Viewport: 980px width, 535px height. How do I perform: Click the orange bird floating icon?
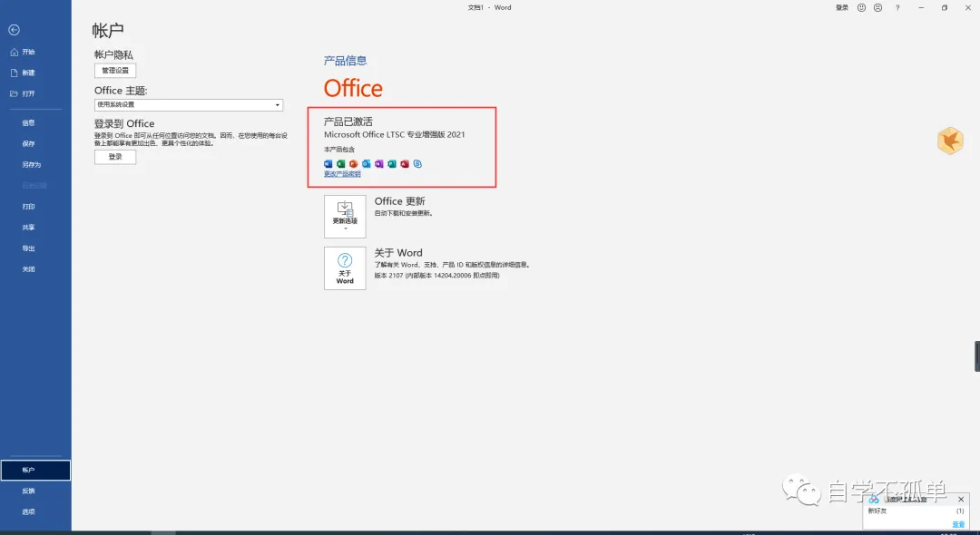click(x=950, y=141)
